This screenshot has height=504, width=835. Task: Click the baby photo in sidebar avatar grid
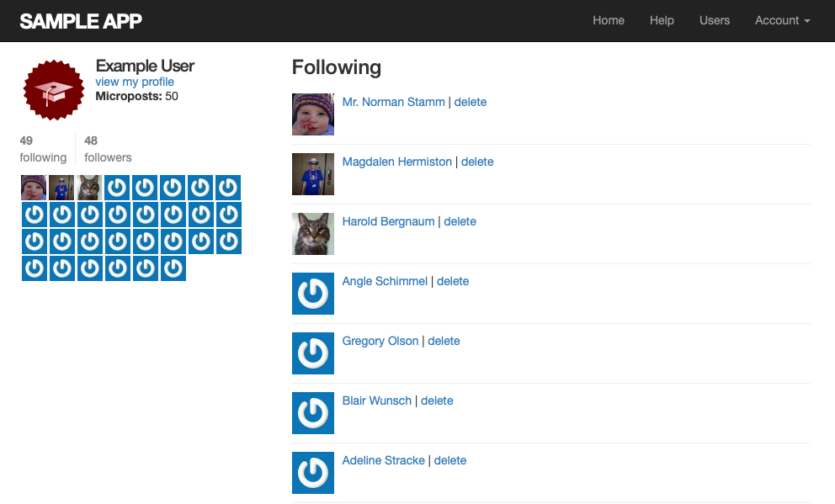pyautogui.click(x=34, y=188)
